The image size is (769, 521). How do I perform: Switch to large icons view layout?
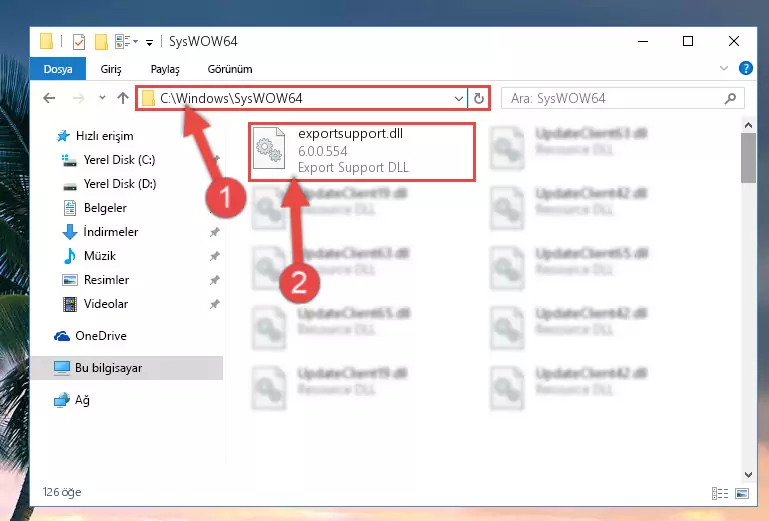(742, 494)
